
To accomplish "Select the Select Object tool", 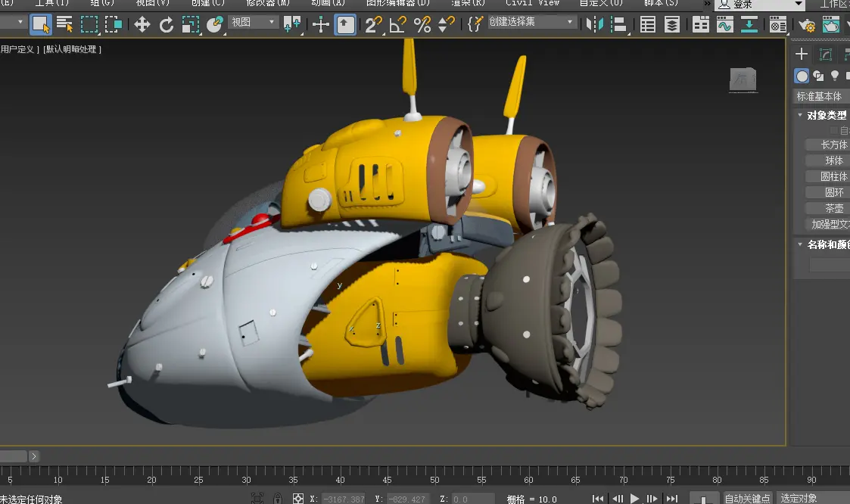I will click(x=40, y=24).
